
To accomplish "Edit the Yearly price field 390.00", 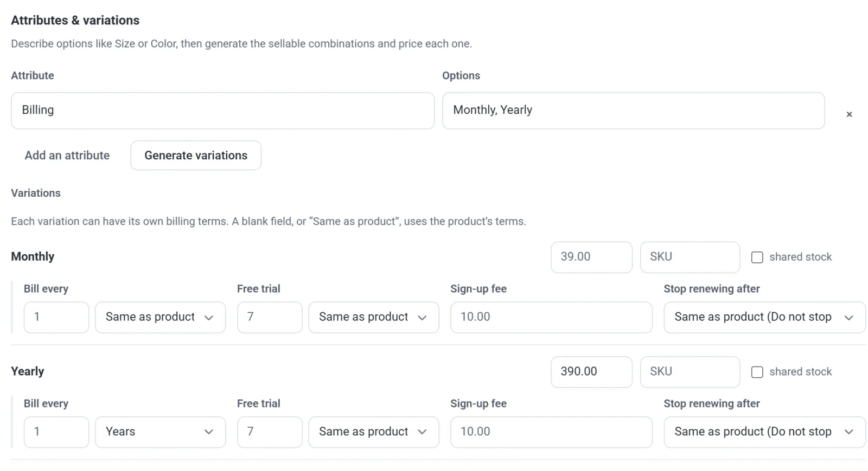I will [592, 372].
